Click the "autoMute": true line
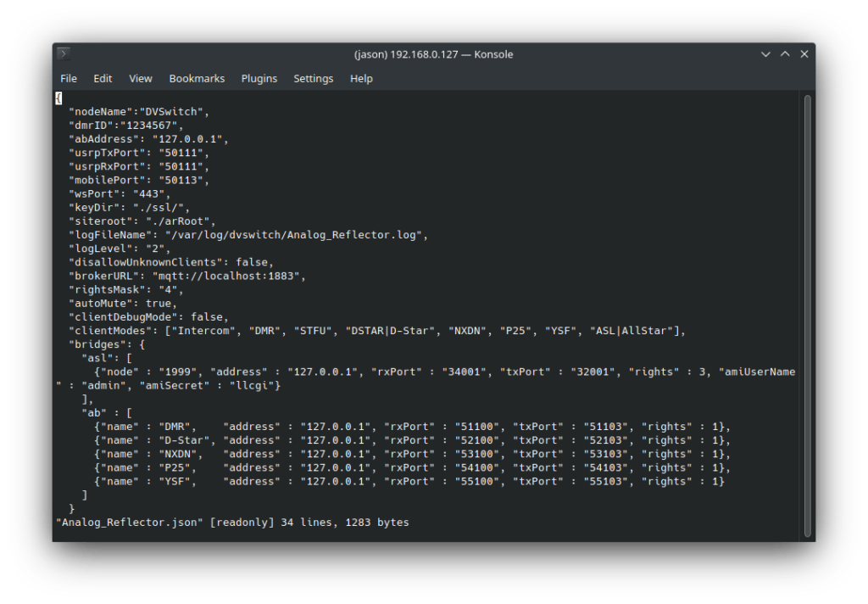Viewport: 868px width, 604px height. (122, 303)
